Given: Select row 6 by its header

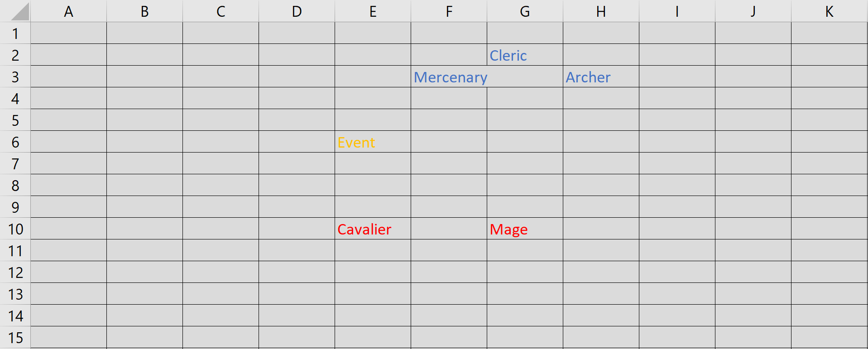Looking at the screenshot, I should tap(15, 142).
